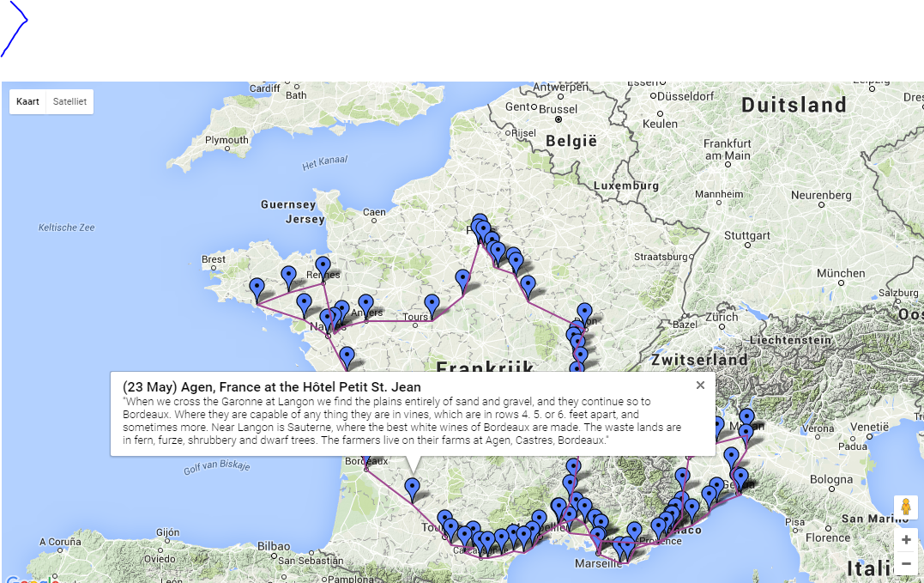Viewport: 924px width, 583px height.
Task: Switch to Satelliet imagery view
Action: click(x=69, y=101)
